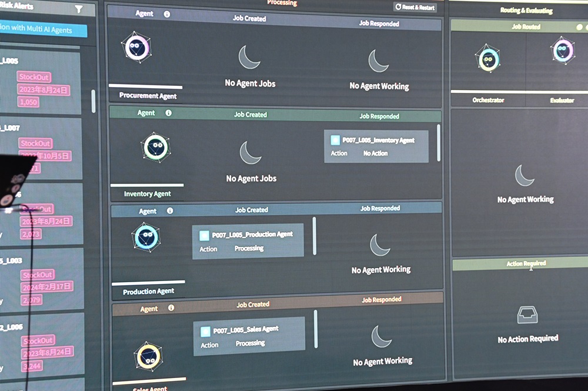588x391 pixels.
Task: Click the StockOut tag in L006 alert
Action: pos(38,341)
